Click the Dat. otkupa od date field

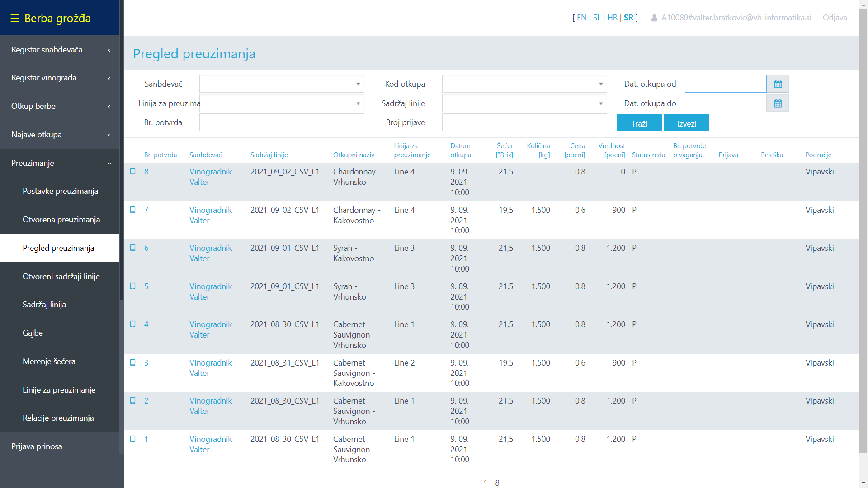726,84
